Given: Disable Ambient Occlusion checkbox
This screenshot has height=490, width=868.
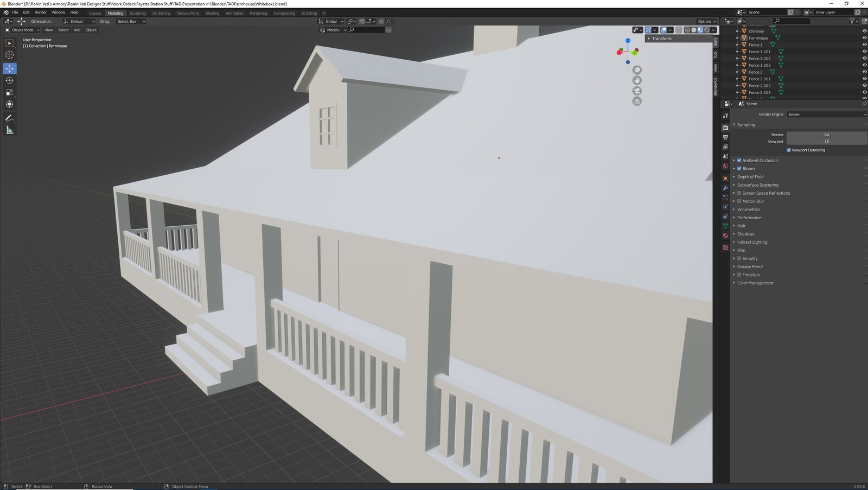Looking at the screenshot, I should pos(739,160).
